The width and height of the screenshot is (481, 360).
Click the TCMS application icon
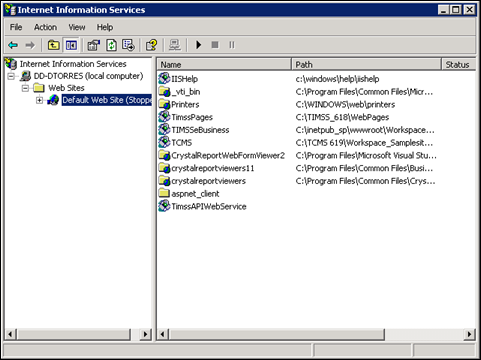tap(164, 142)
